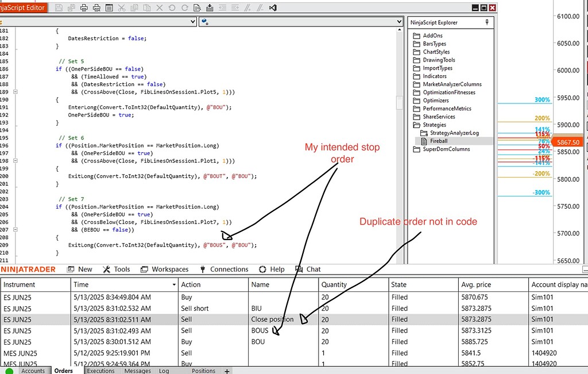This screenshot has height=374, width=588.
Task: Open the Print icon on the toolbar
Action: pos(84,7)
